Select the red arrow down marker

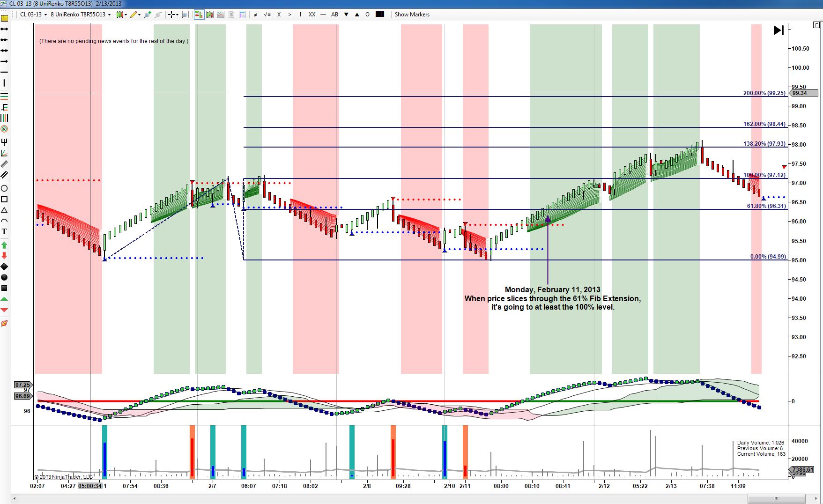(x=4, y=255)
